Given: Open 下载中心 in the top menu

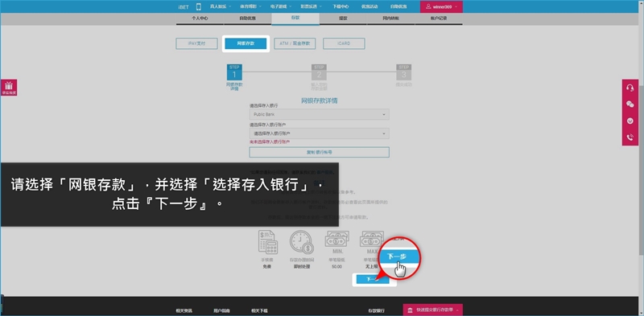Looking at the screenshot, I should click(341, 6).
